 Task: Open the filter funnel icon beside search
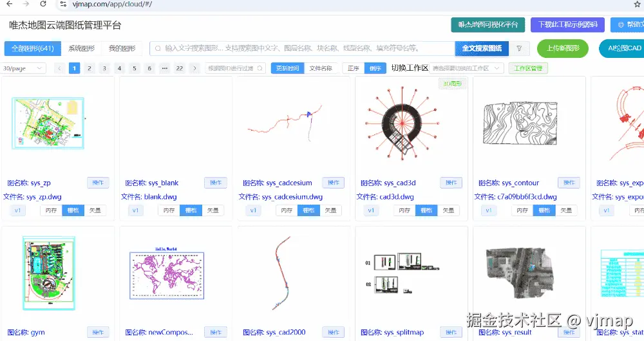(519, 48)
